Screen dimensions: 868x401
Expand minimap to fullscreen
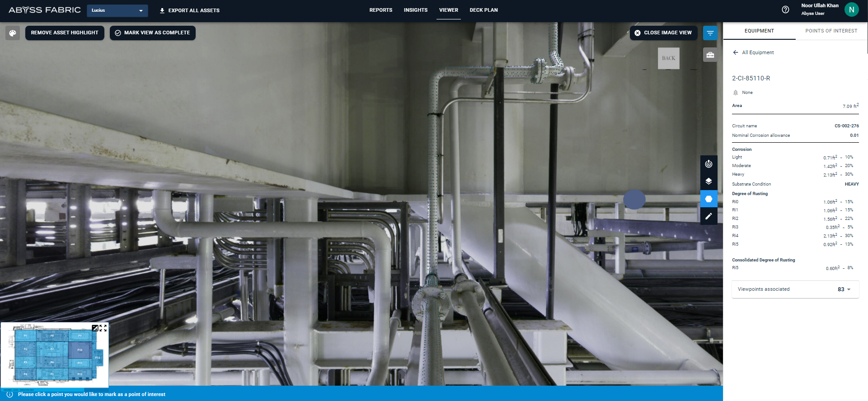[x=103, y=328]
